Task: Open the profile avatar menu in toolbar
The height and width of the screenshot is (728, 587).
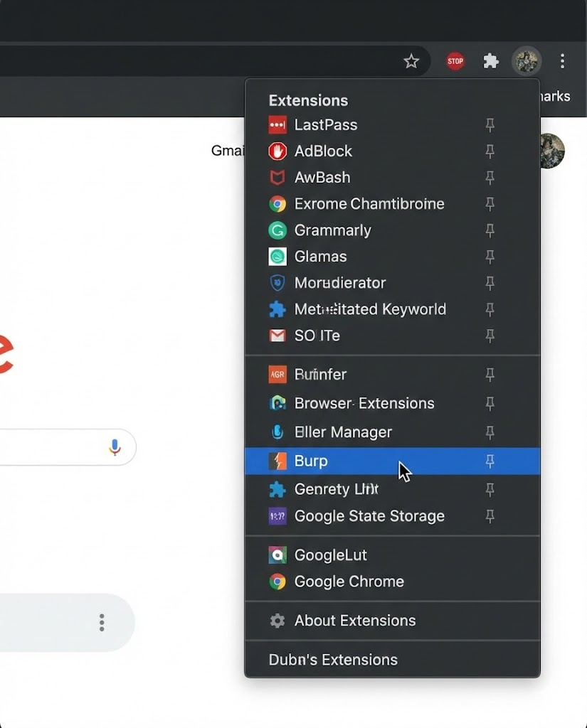Action: point(527,61)
